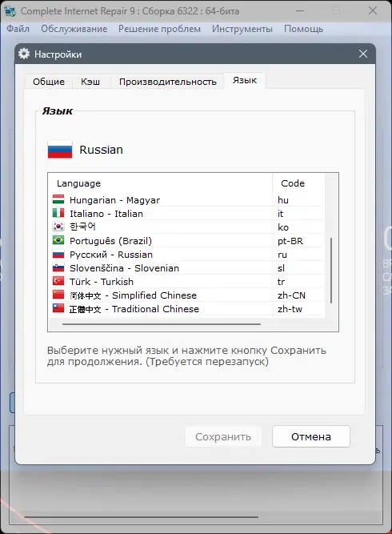Click the Сохранить button
The width and height of the screenshot is (392, 534).
[x=223, y=436]
